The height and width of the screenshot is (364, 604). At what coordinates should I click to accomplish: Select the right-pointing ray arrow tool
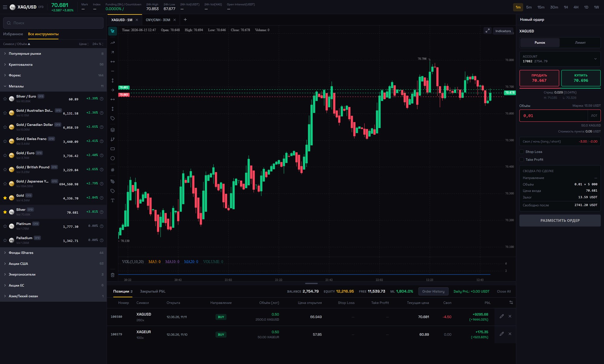[113, 90]
